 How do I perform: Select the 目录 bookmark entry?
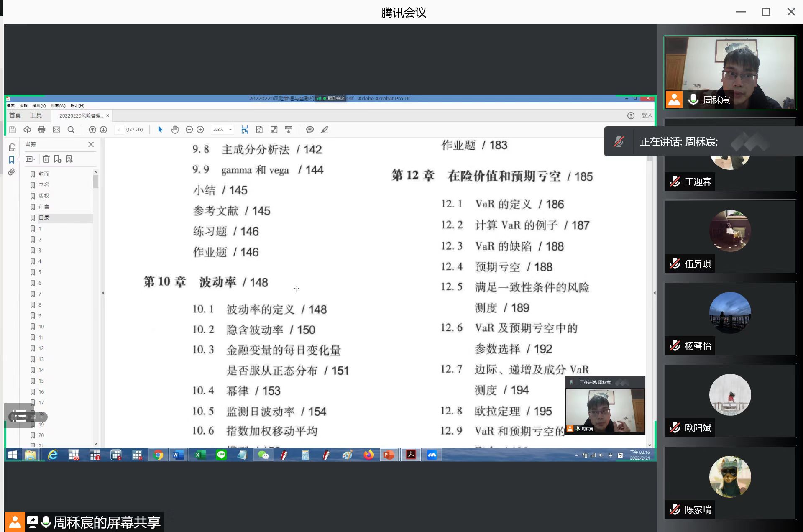(44, 217)
